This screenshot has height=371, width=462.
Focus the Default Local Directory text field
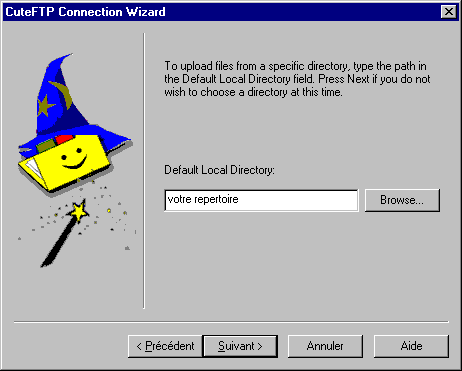(261, 200)
